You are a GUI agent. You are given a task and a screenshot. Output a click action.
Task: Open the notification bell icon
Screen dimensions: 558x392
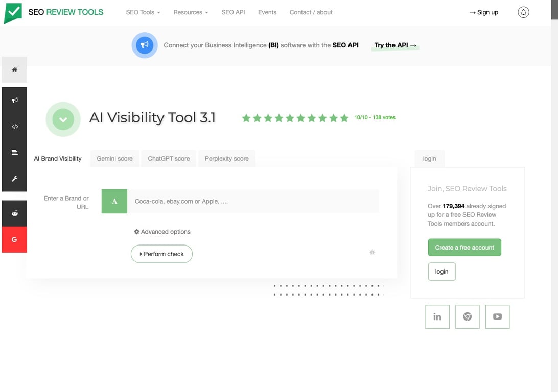point(523,12)
